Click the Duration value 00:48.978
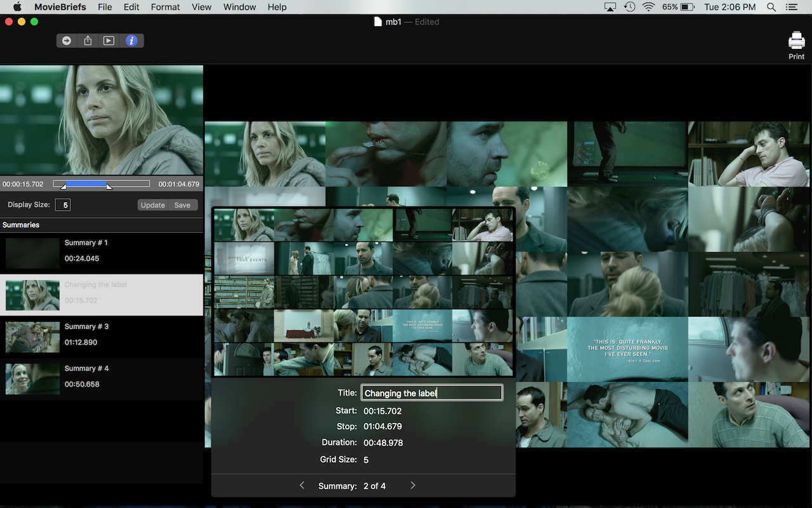This screenshot has height=508, width=812. pos(383,443)
